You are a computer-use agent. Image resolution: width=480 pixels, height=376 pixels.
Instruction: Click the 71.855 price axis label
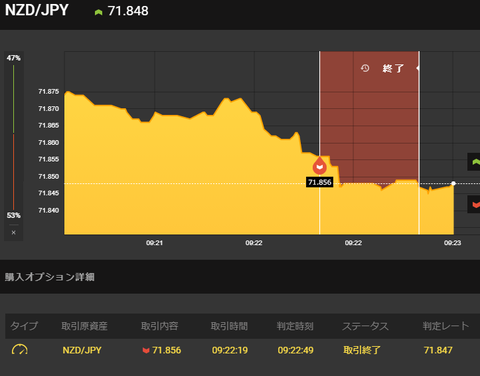(x=49, y=159)
